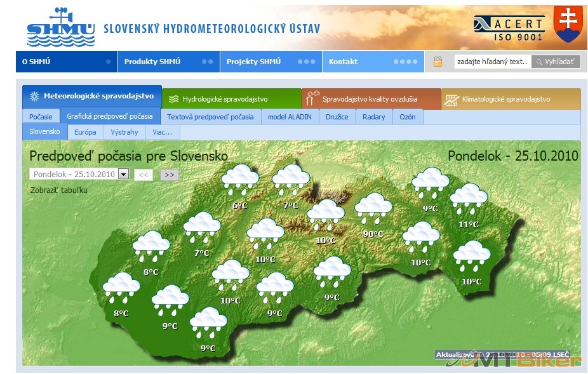The height and width of the screenshot is (374, 588).
Task: Select the Radary tab
Action: tap(374, 117)
